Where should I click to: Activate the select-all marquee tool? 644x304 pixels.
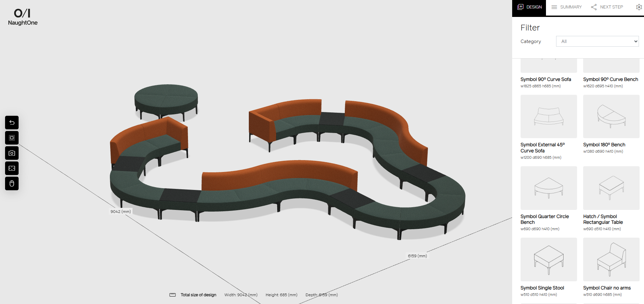click(12, 138)
